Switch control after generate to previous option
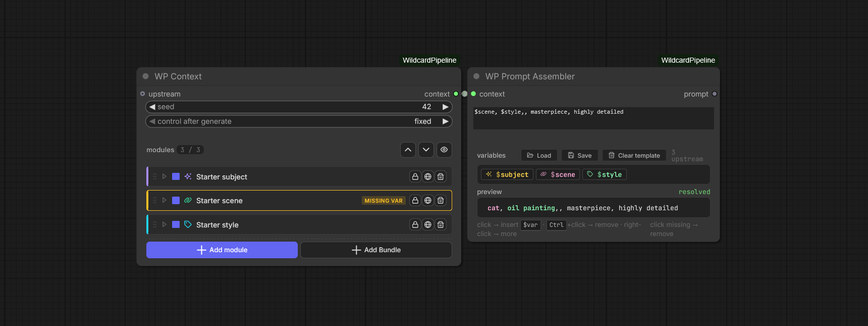Screen dimensions: 868x326 click(152, 121)
